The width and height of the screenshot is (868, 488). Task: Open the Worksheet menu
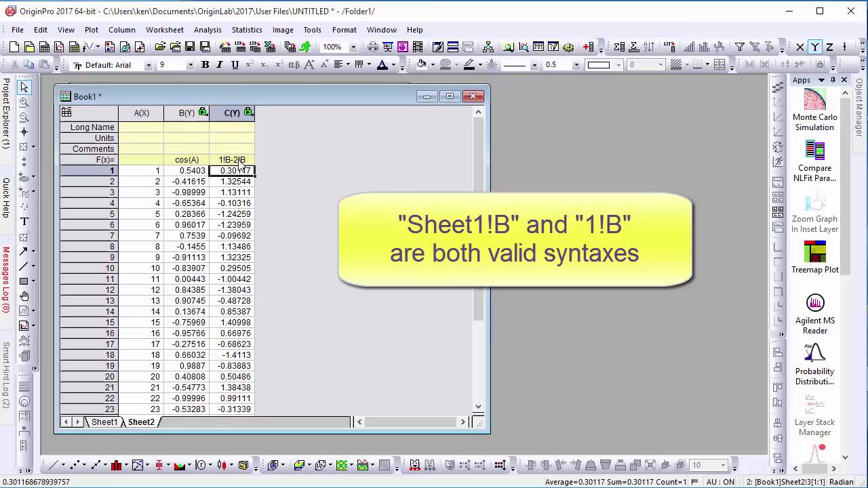(164, 30)
